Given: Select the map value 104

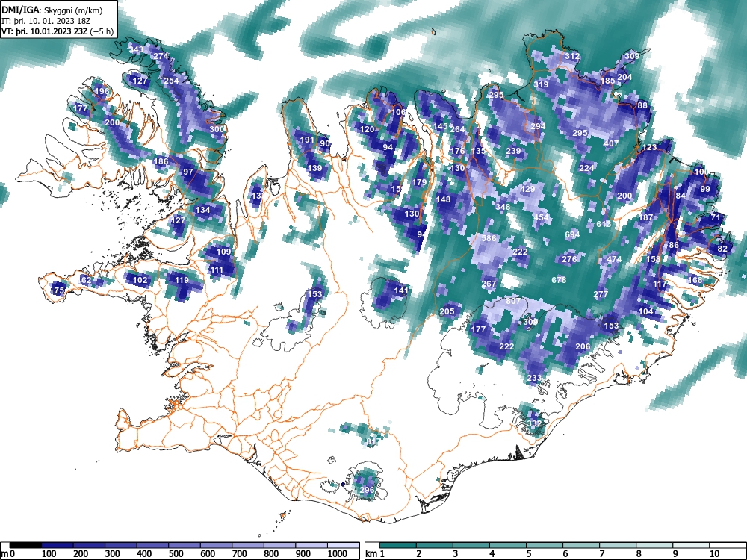Looking at the screenshot, I should tap(645, 311).
